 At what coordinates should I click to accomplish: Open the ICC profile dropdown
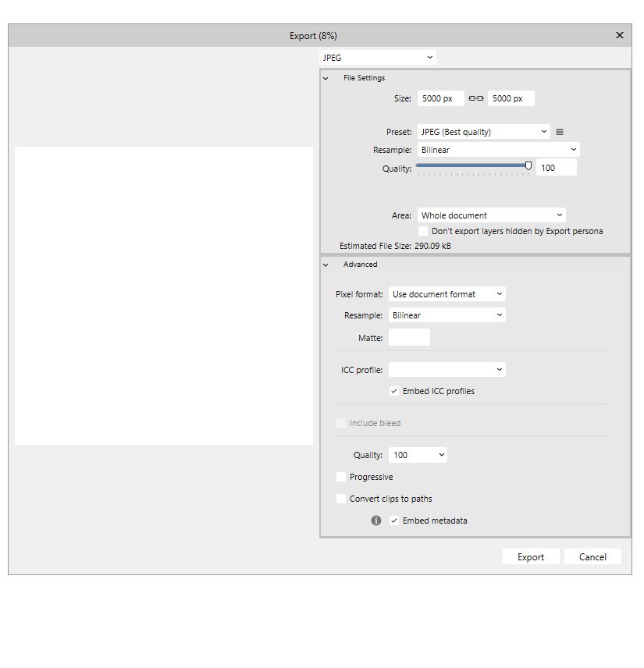point(447,370)
